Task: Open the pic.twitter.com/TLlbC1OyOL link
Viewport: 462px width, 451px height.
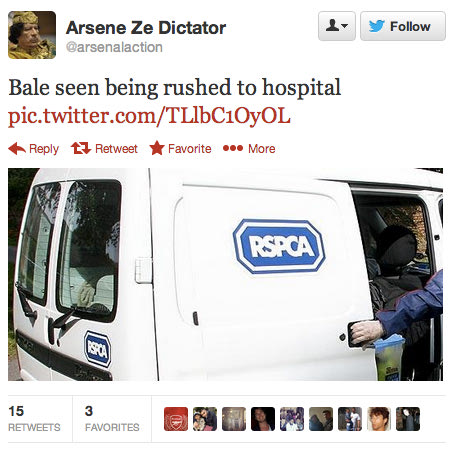Action: click(x=149, y=116)
